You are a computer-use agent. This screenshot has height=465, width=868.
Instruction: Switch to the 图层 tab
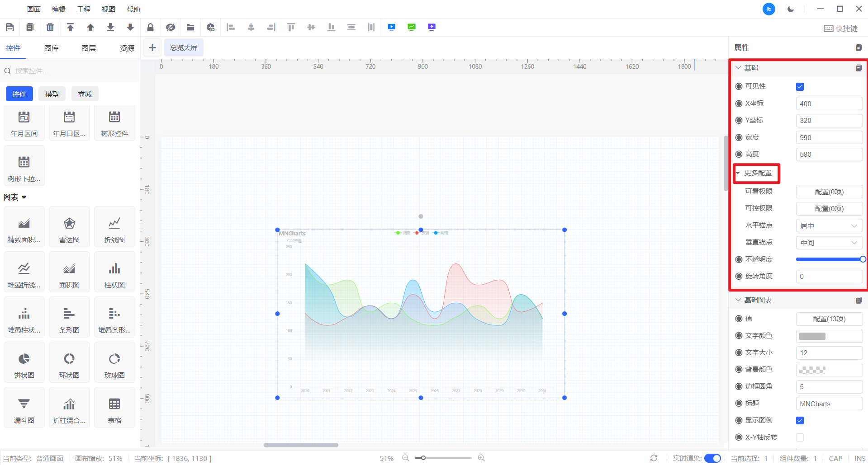coord(89,48)
